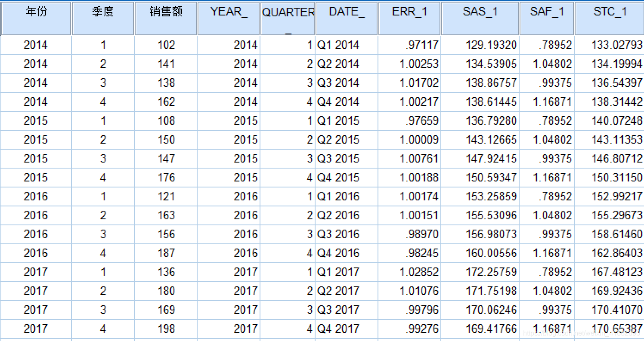Image resolution: width=644 pixels, height=341 pixels.
Task: Click the SAS_1 column header
Action: [x=480, y=18]
